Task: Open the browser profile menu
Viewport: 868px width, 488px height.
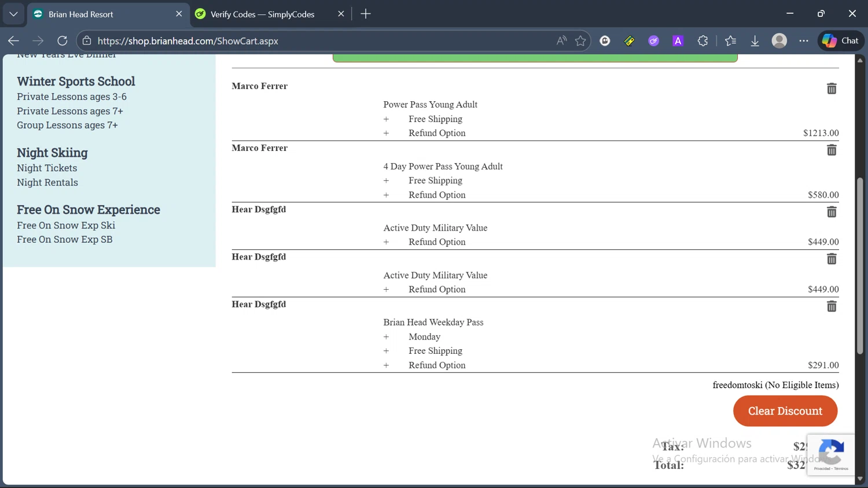Action: tap(779, 41)
